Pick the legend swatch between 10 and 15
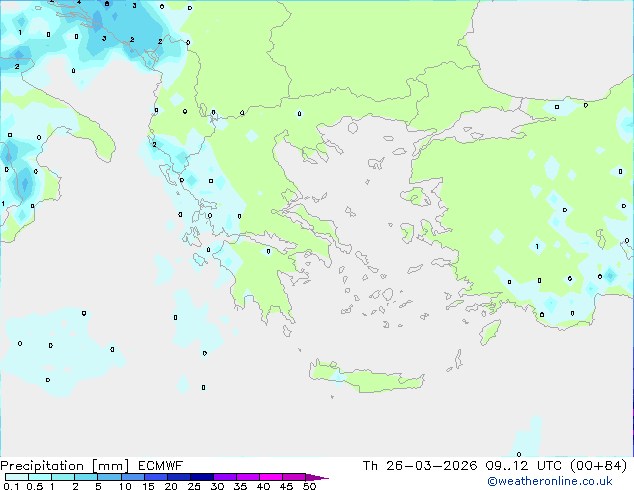This screenshot has height=490, width=634. click(132, 477)
